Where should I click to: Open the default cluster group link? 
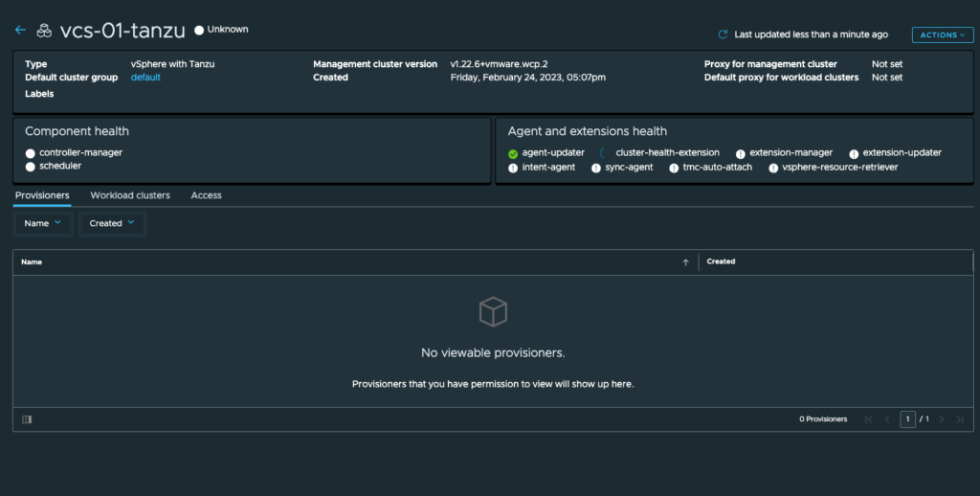pyautogui.click(x=145, y=78)
